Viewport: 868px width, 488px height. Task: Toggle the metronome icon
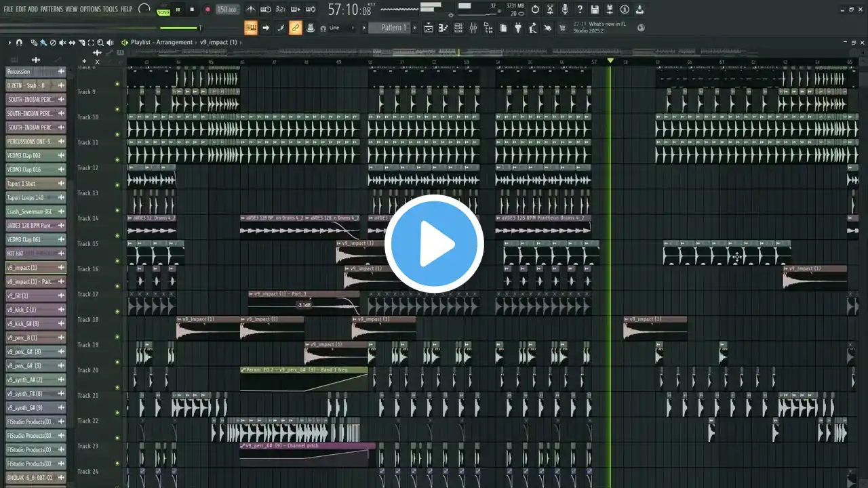[251, 9]
